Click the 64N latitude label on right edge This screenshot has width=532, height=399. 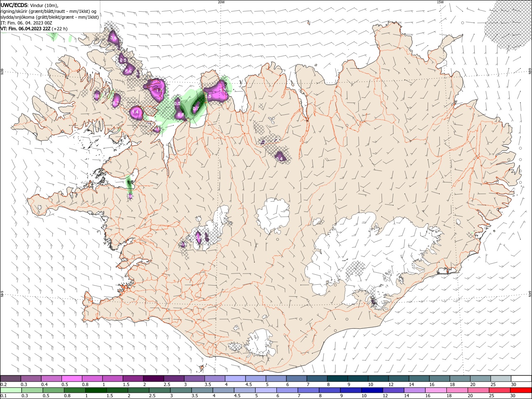(530, 293)
